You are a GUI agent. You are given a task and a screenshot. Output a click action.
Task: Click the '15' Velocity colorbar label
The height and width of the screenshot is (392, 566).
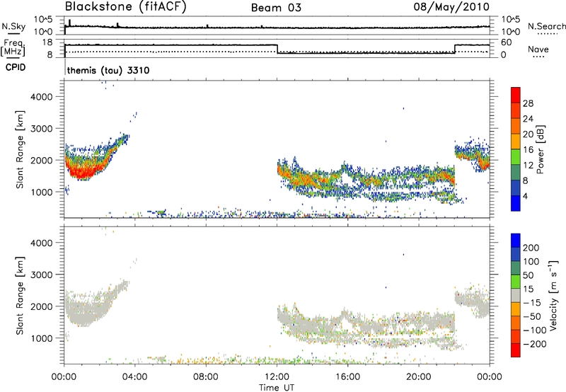pos(528,289)
